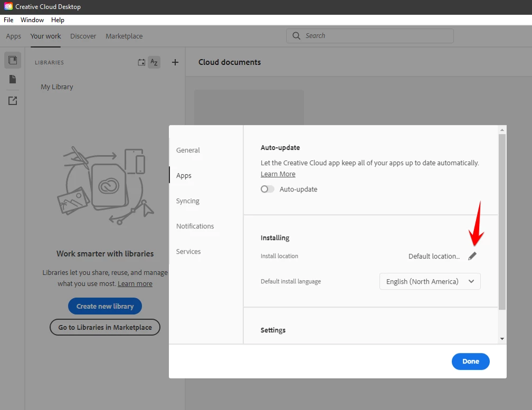Select Services in preferences sidebar
Image resolution: width=532 pixels, height=410 pixels.
pyautogui.click(x=188, y=252)
